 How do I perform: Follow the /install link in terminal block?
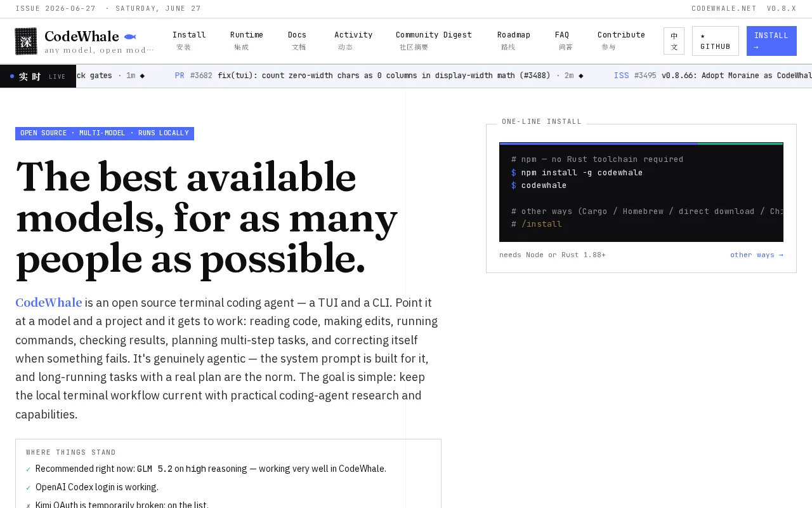point(542,224)
